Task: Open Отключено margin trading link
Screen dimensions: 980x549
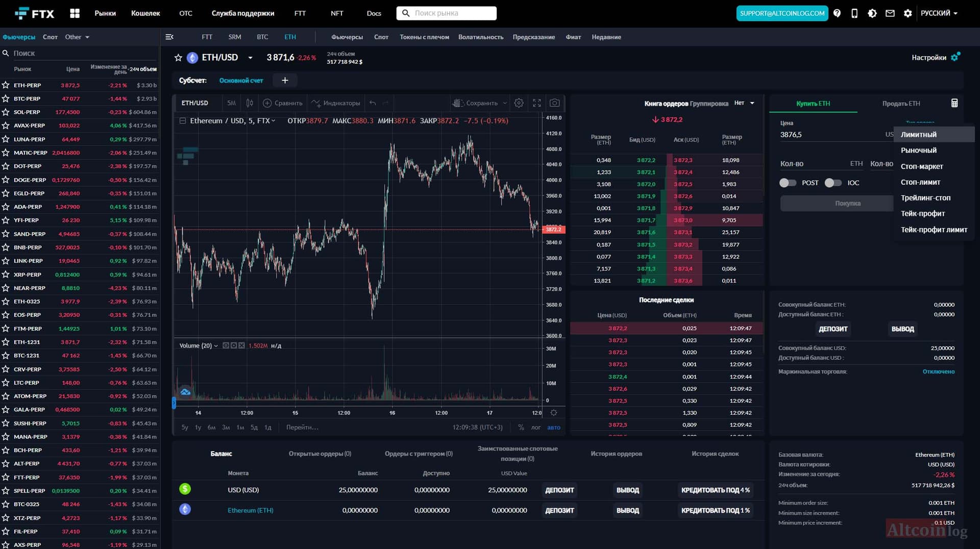Action: pos(938,371)
